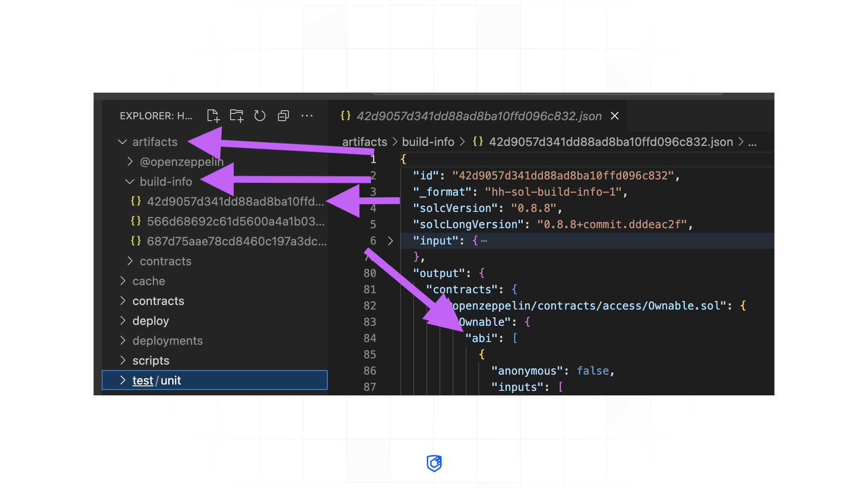The height and width of the screenshot is (488, 868).
Task: Select the deployments folder
Action: (x=168, y=340)
